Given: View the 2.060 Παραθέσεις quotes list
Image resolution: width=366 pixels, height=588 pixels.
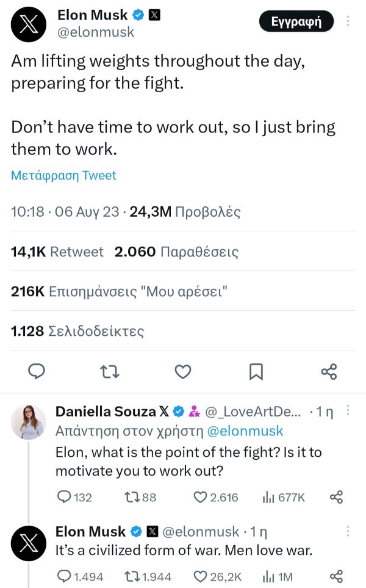Looking at the screenshot, I should (x=176, y=252).
